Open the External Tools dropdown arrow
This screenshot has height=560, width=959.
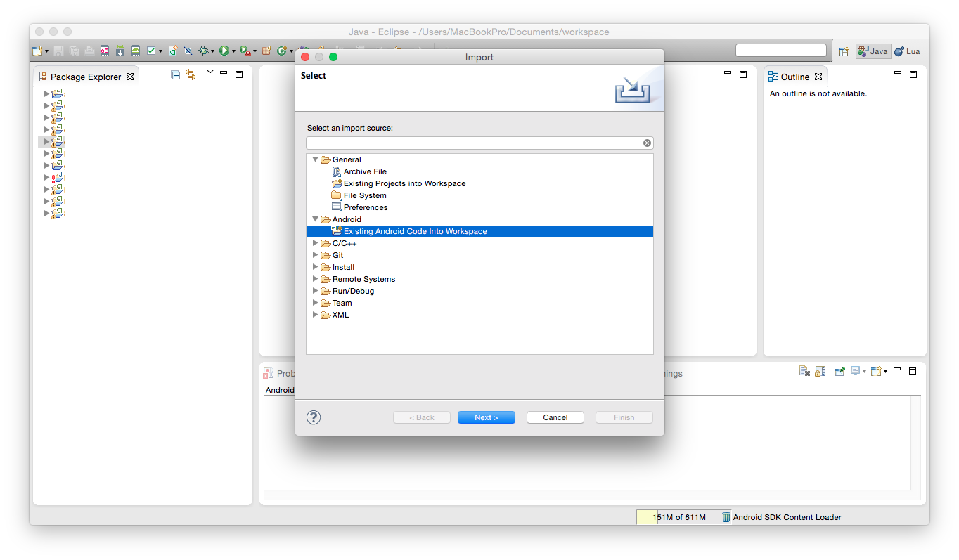click(x=255, y=51)
